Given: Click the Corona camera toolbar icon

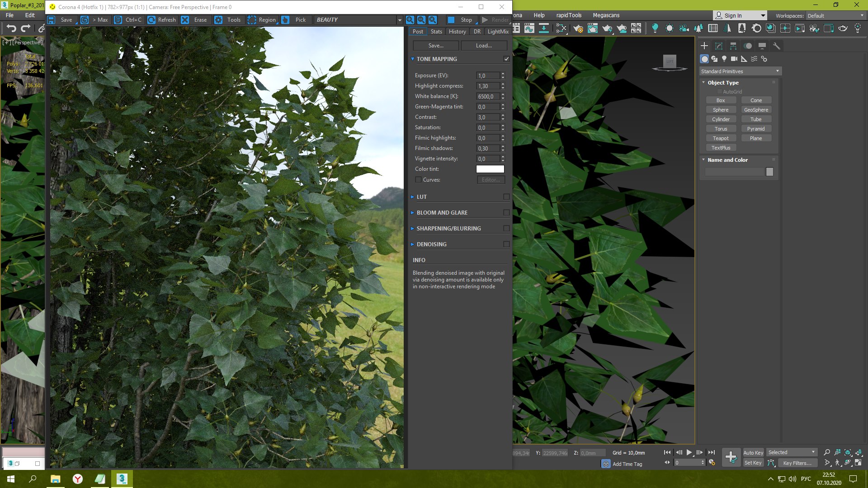Looking at the screenshot, I should [684, 28].
